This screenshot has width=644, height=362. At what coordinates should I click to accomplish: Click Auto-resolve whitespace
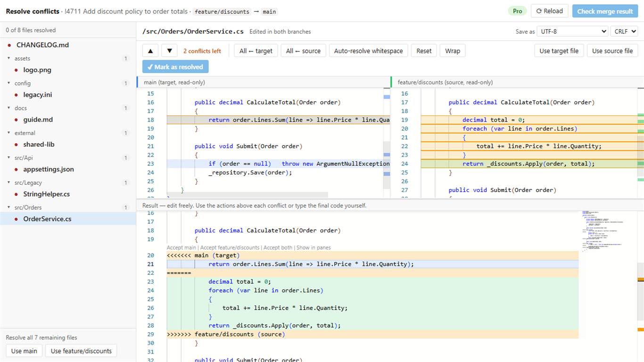point(368,51)
